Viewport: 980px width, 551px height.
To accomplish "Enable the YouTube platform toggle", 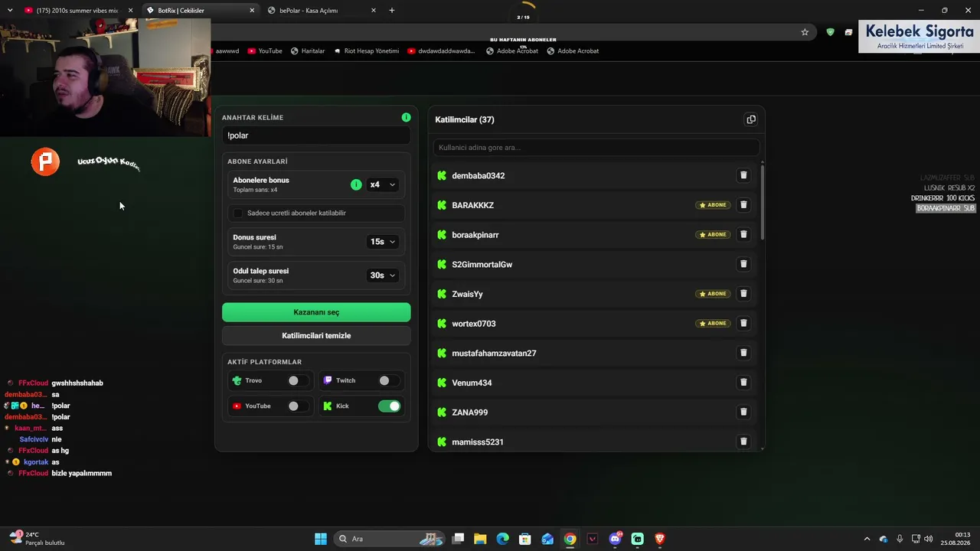I will (x=299, y=406).
